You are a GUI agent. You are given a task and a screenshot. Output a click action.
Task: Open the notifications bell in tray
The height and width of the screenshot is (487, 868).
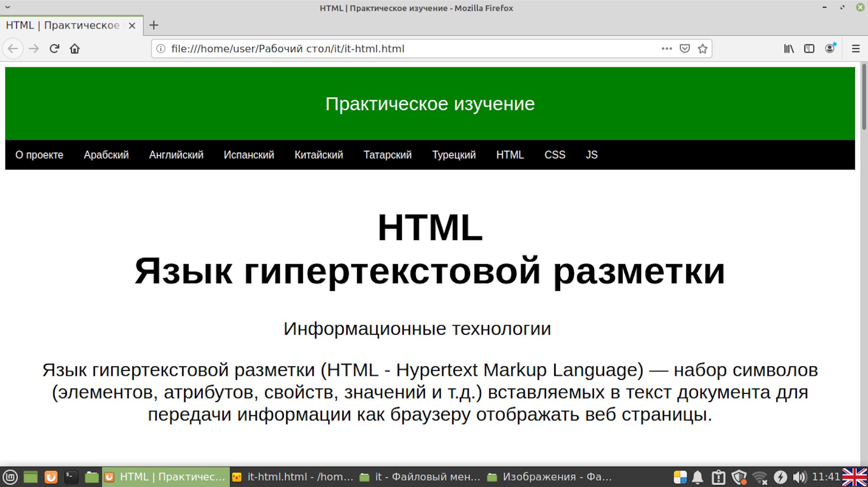[x=698, y=477]
